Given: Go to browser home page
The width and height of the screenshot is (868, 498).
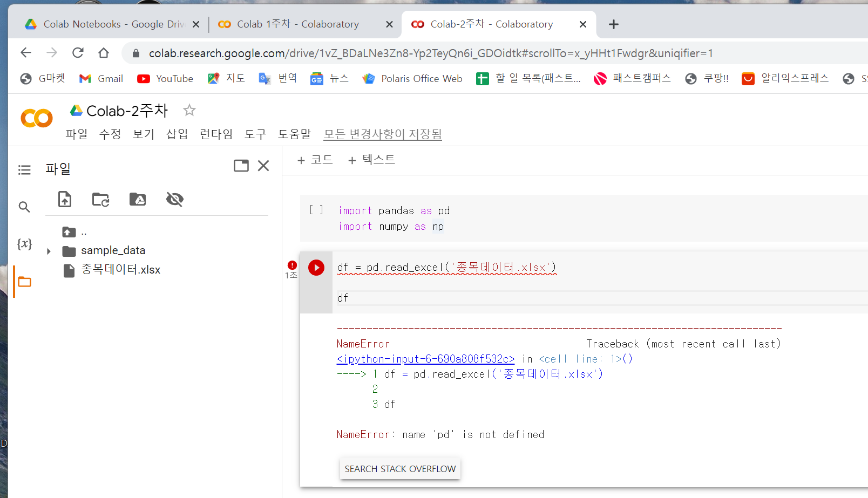Looking at the screenshot, I should coord(104,52).
